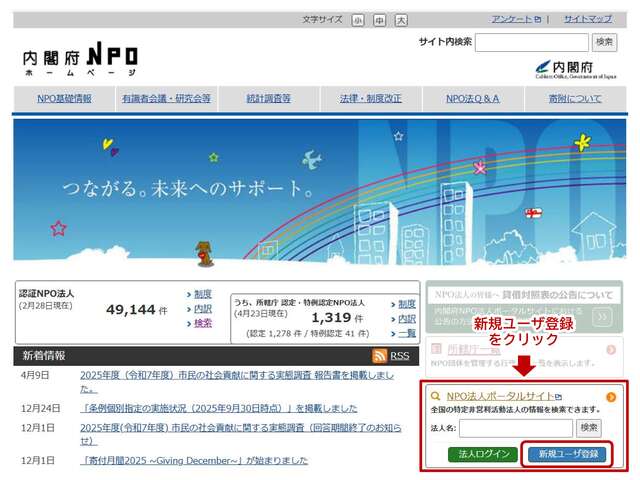Click the blue 新規ユーザ登録 button

[567, 454]
